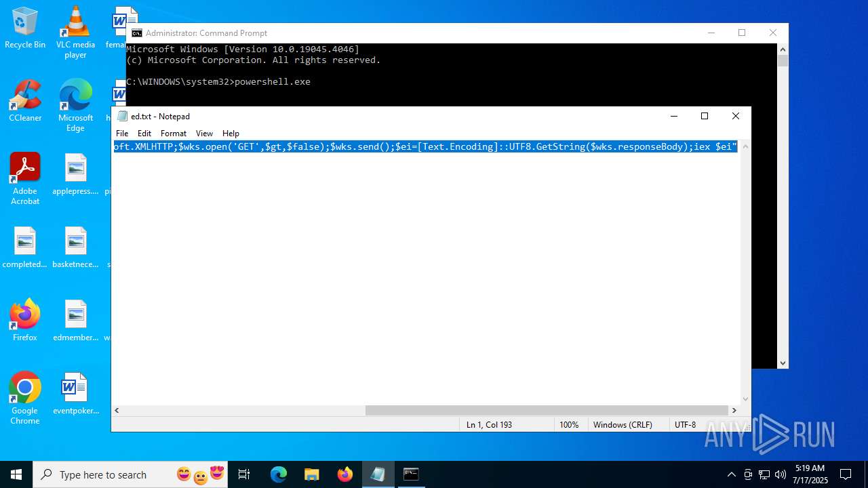Image resolution: width=868 pixels, height=488 pixels.
Task: Open Notepad File menu
Action: click(x=122, y=134)
